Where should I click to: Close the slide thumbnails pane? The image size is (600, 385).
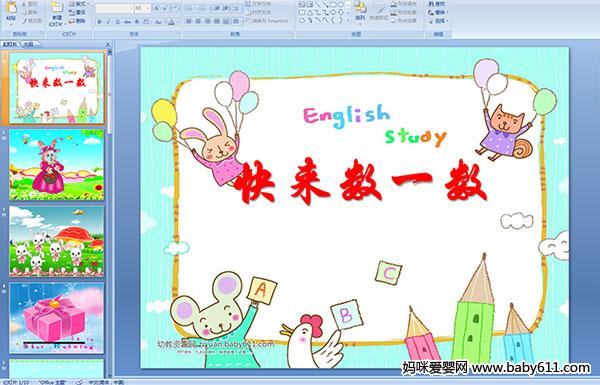[x=108, y=44]
